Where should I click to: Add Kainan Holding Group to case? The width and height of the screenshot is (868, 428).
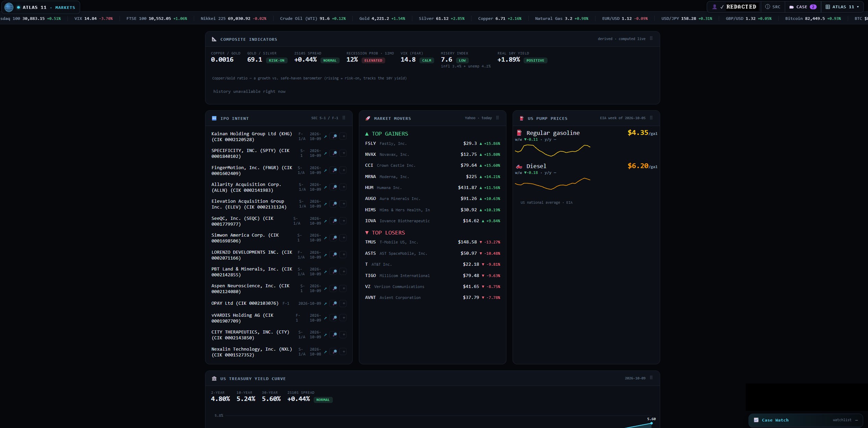343,136
